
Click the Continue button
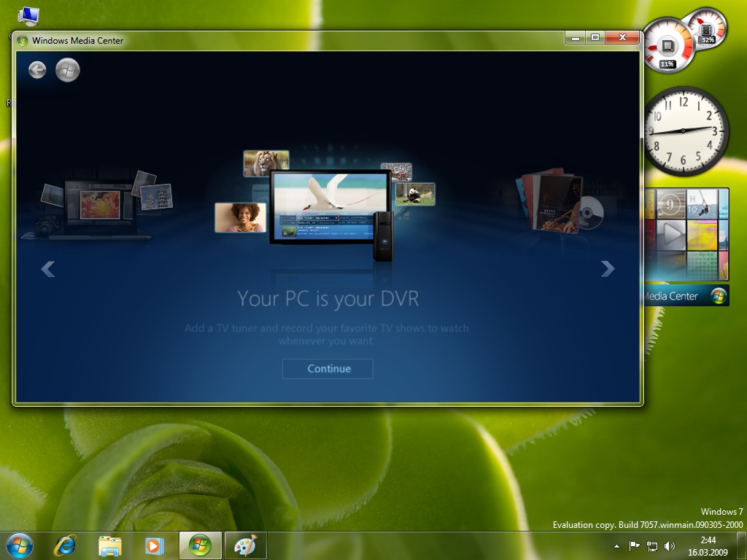point(328,368)
